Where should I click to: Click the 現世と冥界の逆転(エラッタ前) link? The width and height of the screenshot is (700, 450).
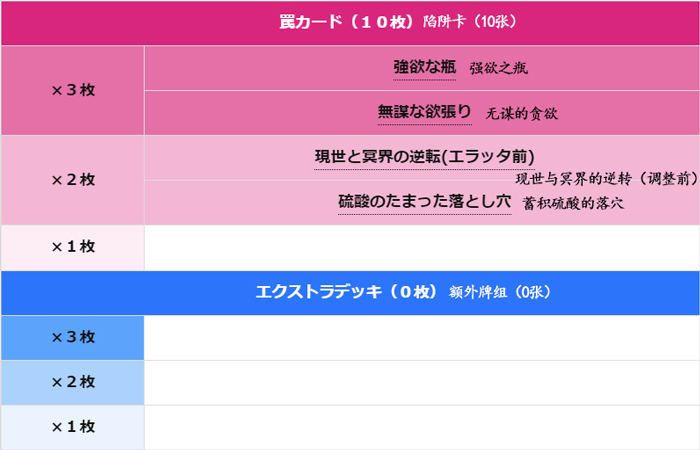pyautogui.click(x=424, y=157)
